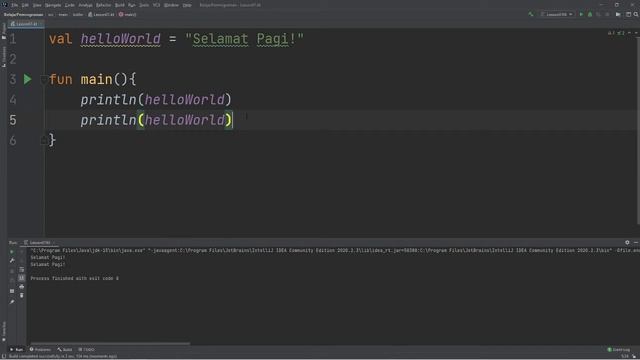Image resolution: width=640 pixels, height=360 pixels.
Task: Click the tool window quick-access icon in status bar
Action: coord(3,356)
